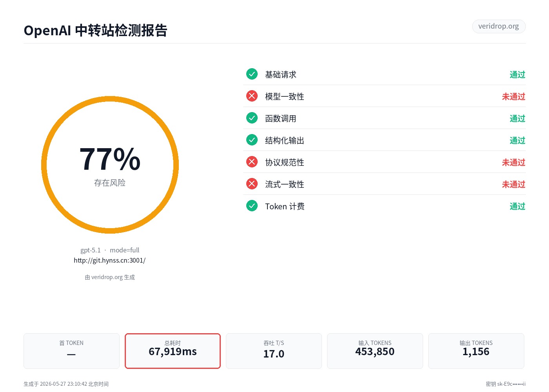The height and width of the screenshot is (392, 549).
Task: Click the green check icon for 函数调用
Action: pos(252,118)
